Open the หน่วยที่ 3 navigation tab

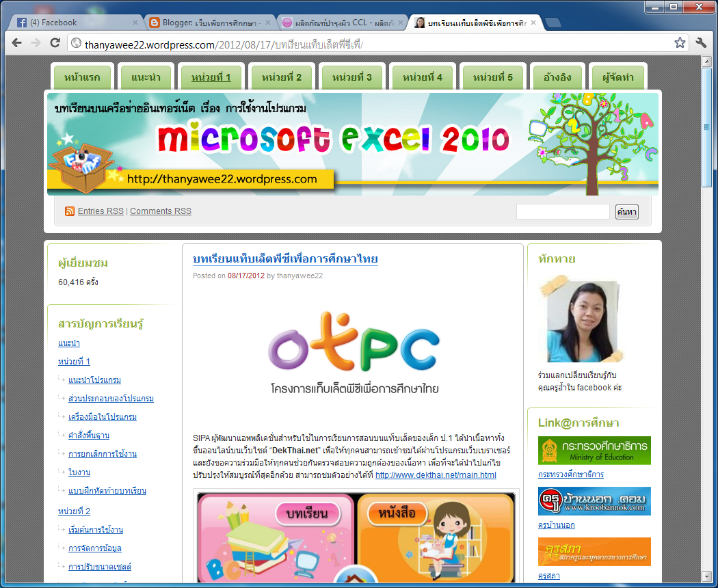pyautogui.click(x=352, y=77)
